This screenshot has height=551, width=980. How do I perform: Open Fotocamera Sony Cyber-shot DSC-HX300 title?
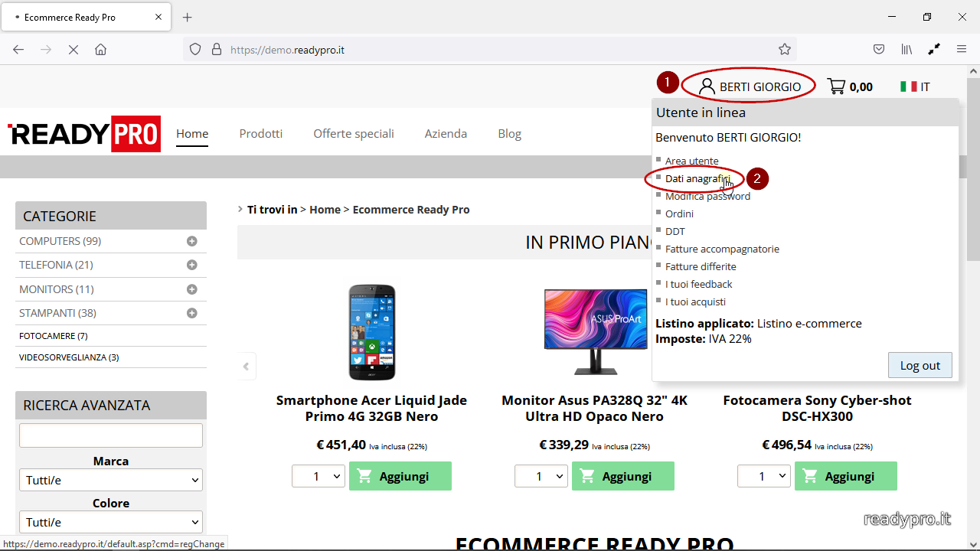(x=818, y=408)
